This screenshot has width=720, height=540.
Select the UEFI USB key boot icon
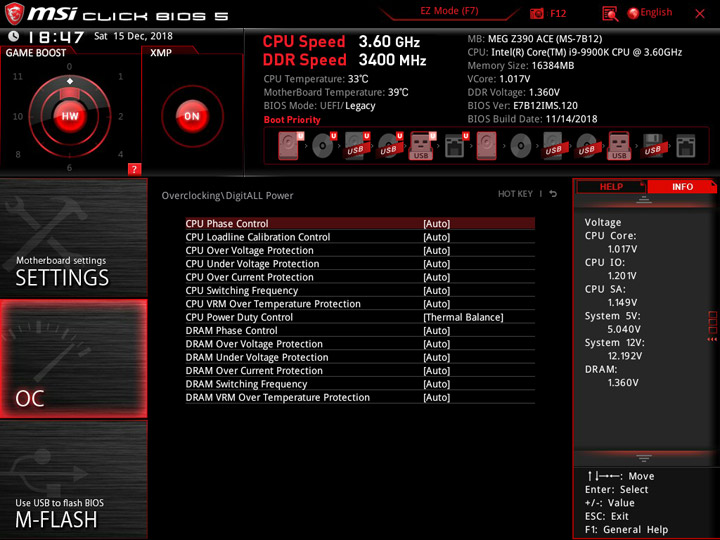click(422, 146)
